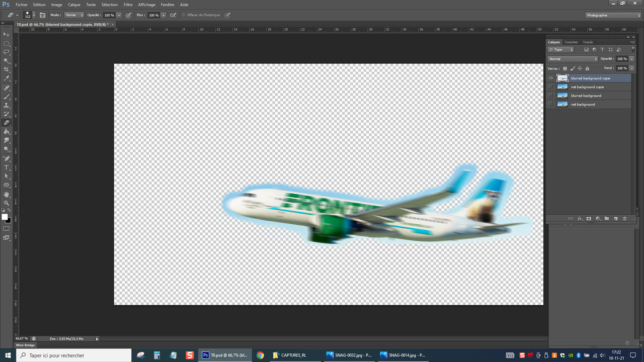The image size is (644, 362).
Task: Select the Zoom tool
Action: point(7,203)
